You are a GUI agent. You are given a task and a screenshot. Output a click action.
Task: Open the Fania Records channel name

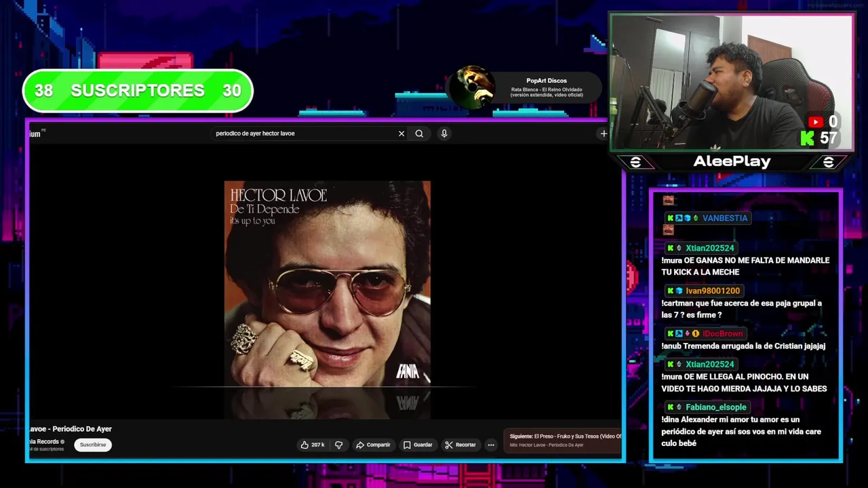pos(44,441)
